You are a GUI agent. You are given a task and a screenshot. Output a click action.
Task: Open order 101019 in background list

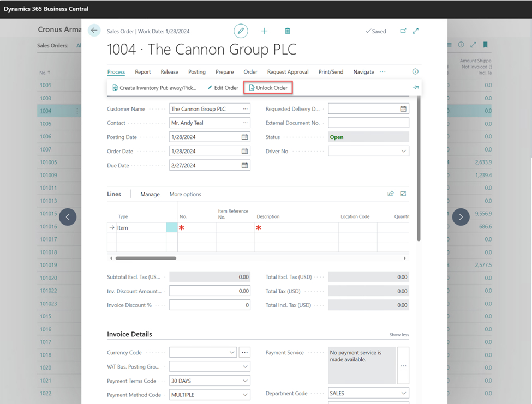(49, 265)
